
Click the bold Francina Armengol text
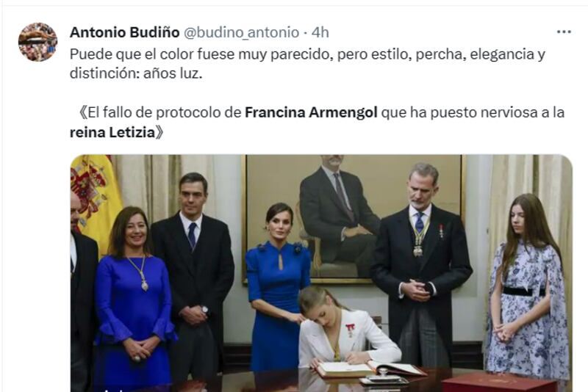click(311, 112)
